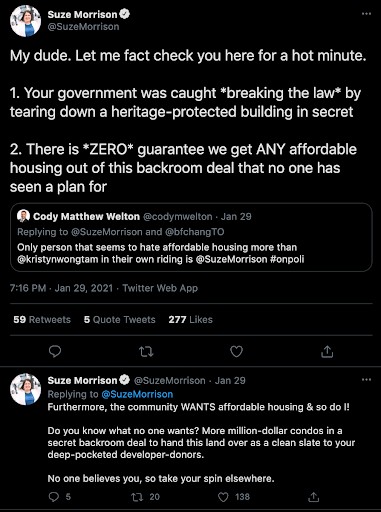Like the main tweet with heart icon

pos(236,351)
